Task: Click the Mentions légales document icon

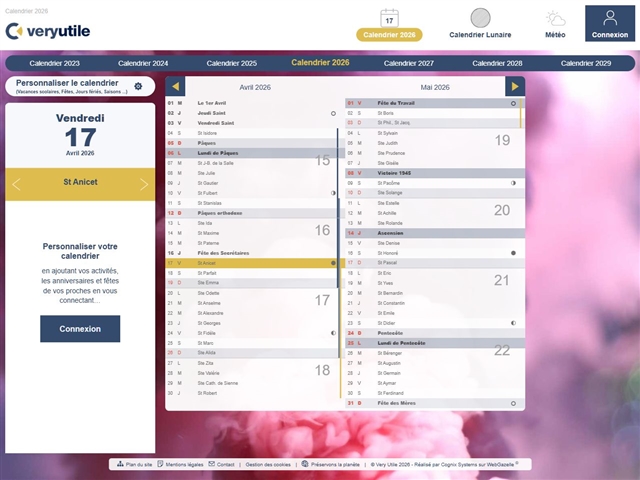Action: [x=160, y=464]
